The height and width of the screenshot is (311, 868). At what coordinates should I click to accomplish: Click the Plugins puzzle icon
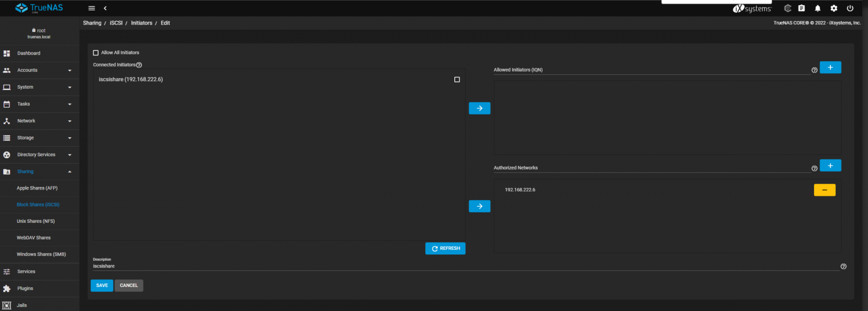click(7, 288)
